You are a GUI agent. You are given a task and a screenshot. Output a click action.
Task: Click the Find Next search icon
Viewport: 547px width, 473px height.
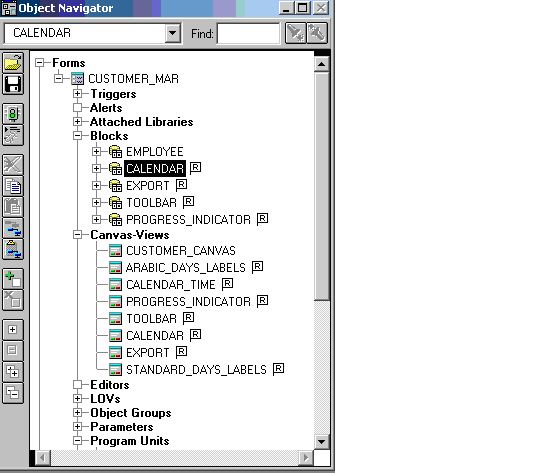[x=295, y=33]
